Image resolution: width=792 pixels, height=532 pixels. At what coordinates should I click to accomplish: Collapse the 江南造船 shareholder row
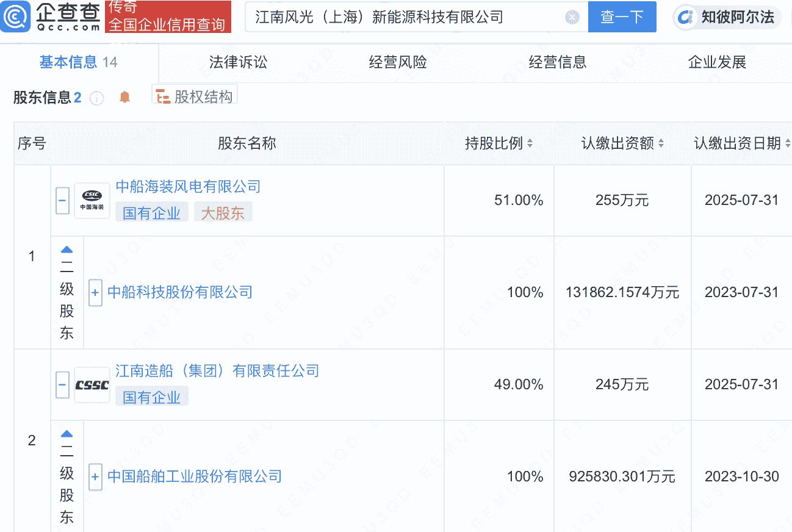click(62, 385)
